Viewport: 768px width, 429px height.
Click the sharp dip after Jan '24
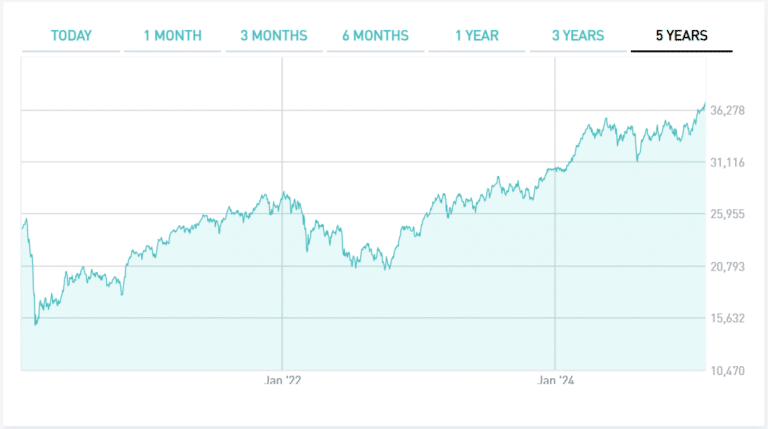(x=637, y=159)
